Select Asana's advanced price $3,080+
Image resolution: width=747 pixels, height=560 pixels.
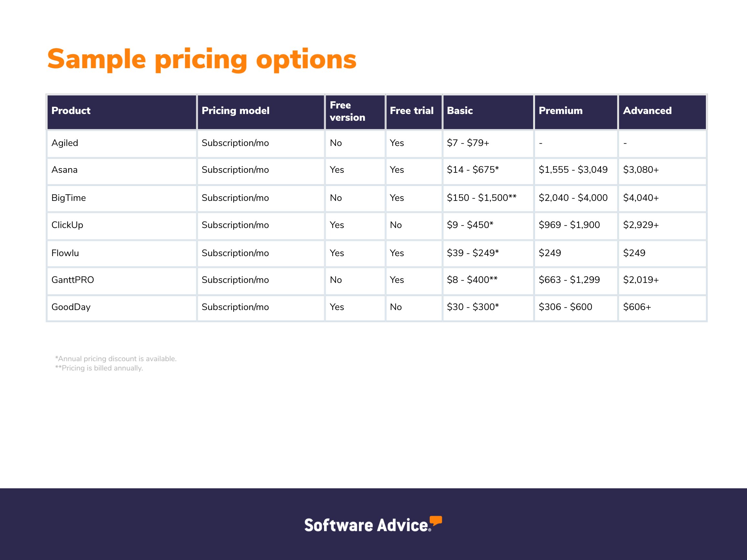(641, 170)
